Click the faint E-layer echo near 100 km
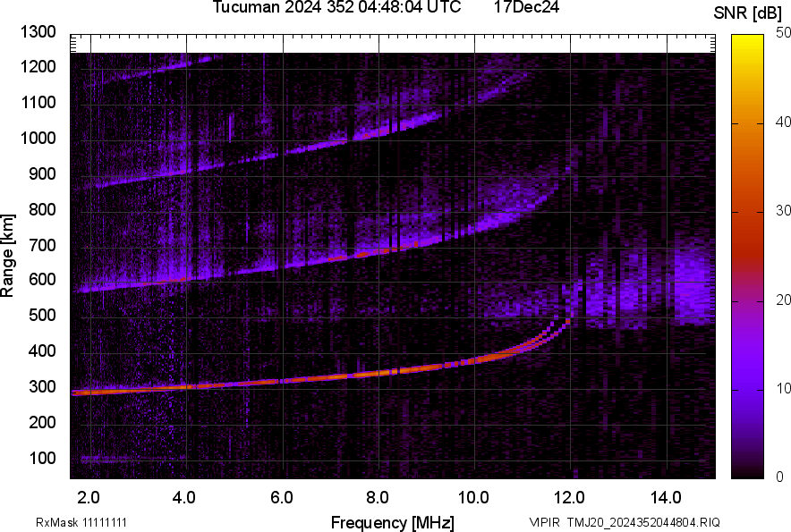Screen dimensions: 791x532 (x=132, y=459)
